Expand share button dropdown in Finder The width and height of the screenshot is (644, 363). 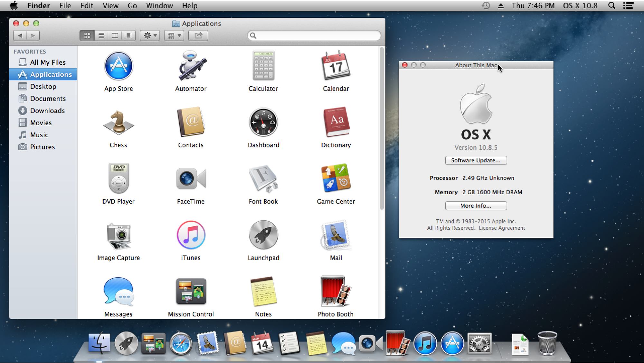(199, 35)
